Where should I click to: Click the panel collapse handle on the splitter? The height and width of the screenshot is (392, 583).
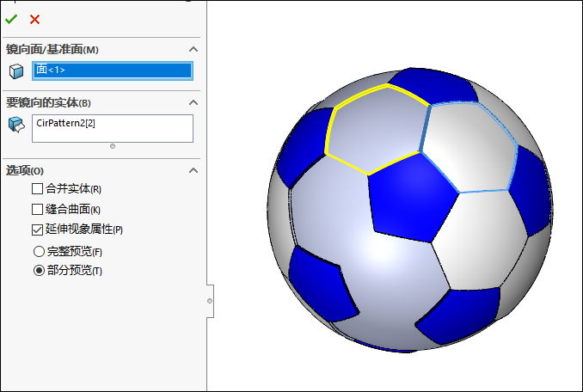[210, 301]
